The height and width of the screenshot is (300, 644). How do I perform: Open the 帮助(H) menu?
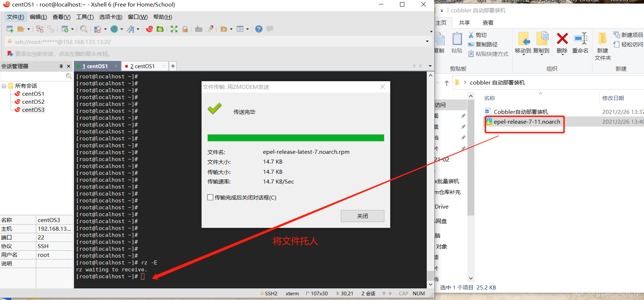163,17
